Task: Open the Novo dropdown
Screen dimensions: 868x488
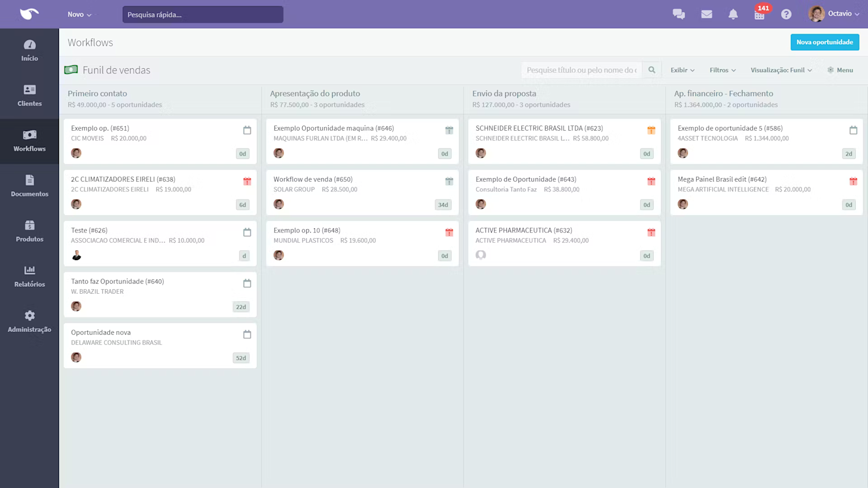Action: 79,14
